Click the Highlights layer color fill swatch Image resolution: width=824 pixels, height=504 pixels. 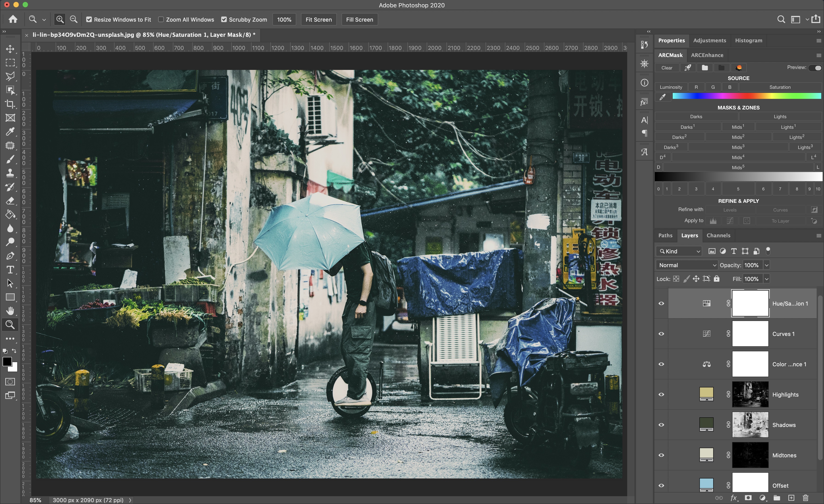(x=706, y=394)
